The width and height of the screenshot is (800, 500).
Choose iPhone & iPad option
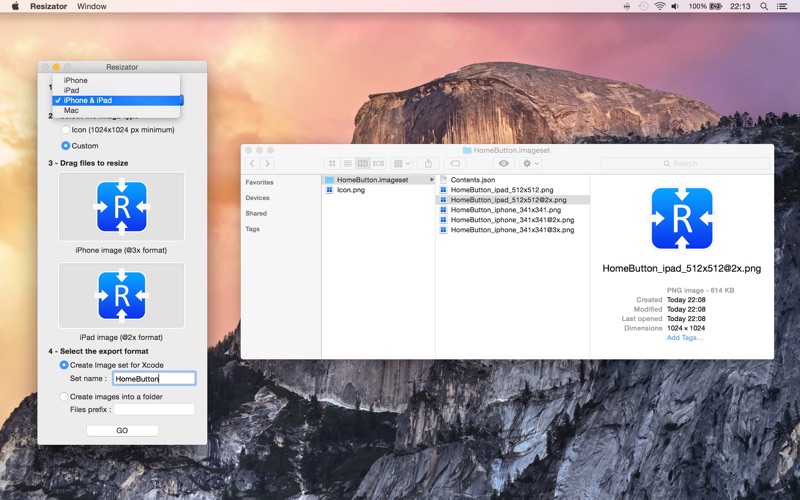coord(117,101)
